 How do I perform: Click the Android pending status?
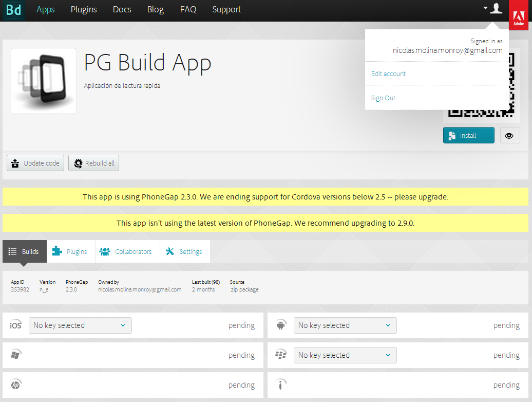(506, 325)
